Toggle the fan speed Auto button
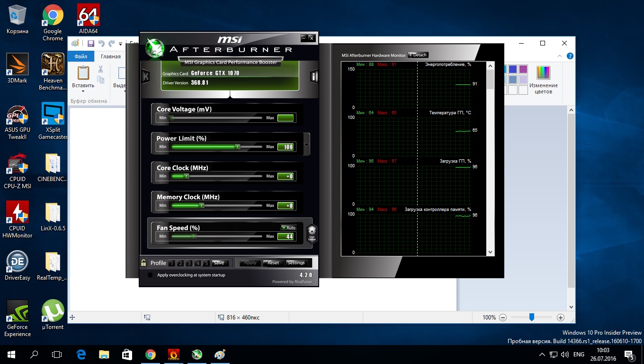Image resolution: width=644 pixels, height=364 pixels. coord(288,228)
